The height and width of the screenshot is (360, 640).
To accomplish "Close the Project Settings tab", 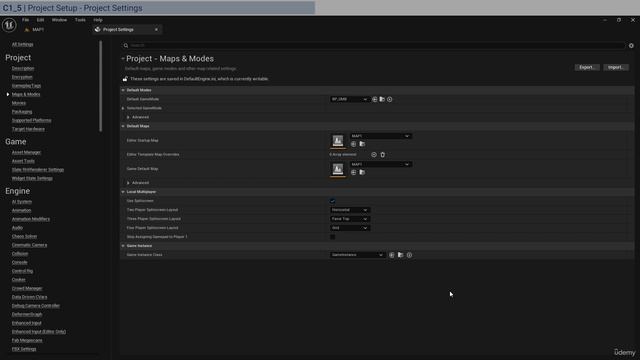I will [156, 29].
